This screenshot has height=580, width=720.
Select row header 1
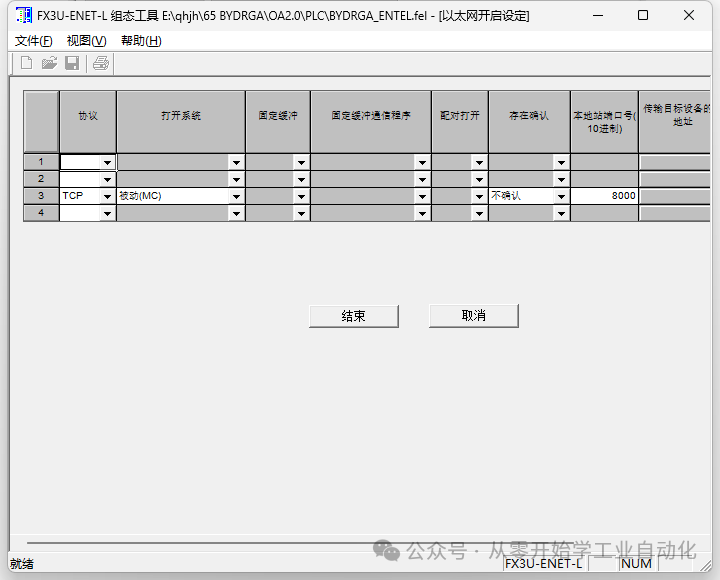tap(41, 162)
